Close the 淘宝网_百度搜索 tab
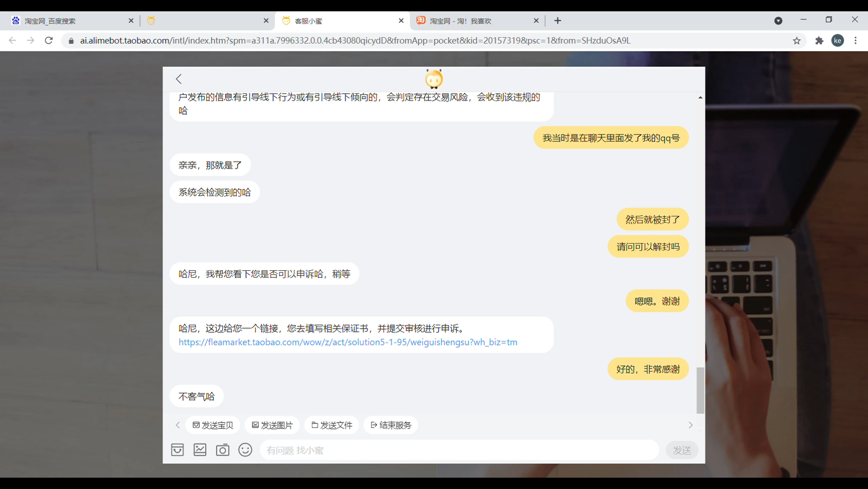This screenshot has width=868, height=489. click(x=131, y=21)
